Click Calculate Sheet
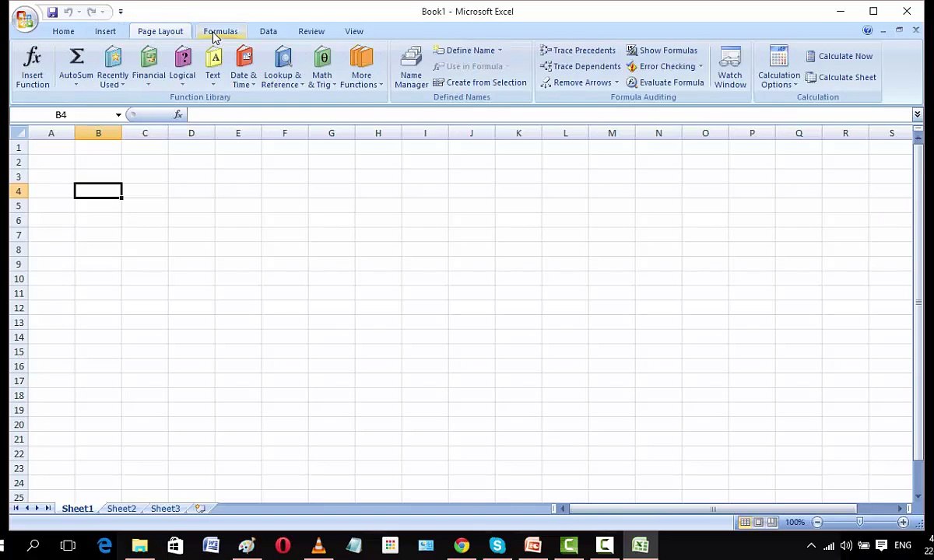The width and height of the screenshot is (934, 560). pos(841,77)
